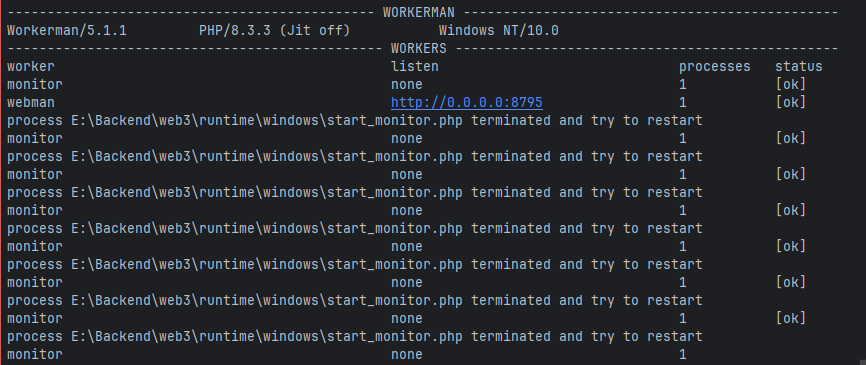Click the [ok] status in webman row
Viewport: 866px width, 365px height.
(x=791, y=103)
